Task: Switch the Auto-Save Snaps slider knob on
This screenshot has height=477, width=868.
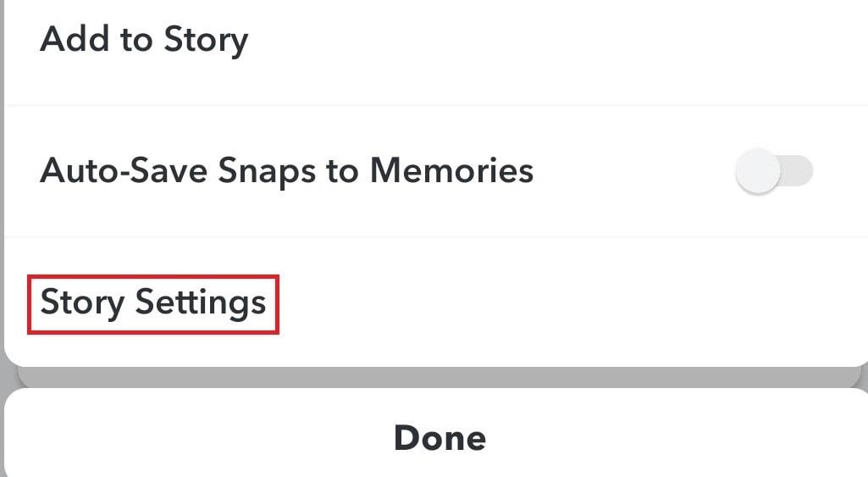Action: [759, 171]
